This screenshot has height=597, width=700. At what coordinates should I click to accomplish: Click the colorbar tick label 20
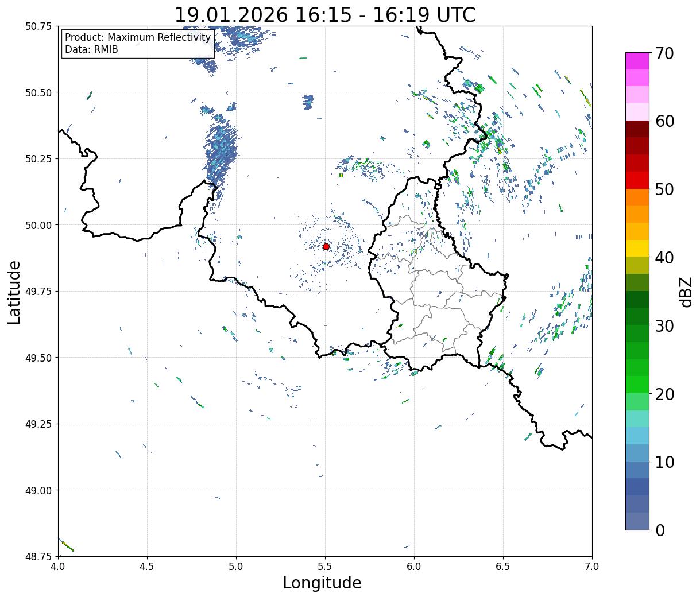pyautogui.click(x=664, y=394)
